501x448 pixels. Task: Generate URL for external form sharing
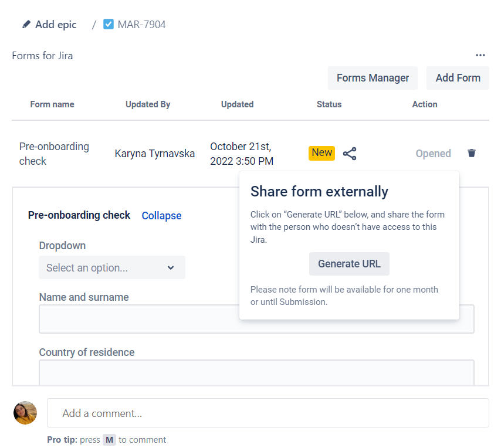click(349, 263)
